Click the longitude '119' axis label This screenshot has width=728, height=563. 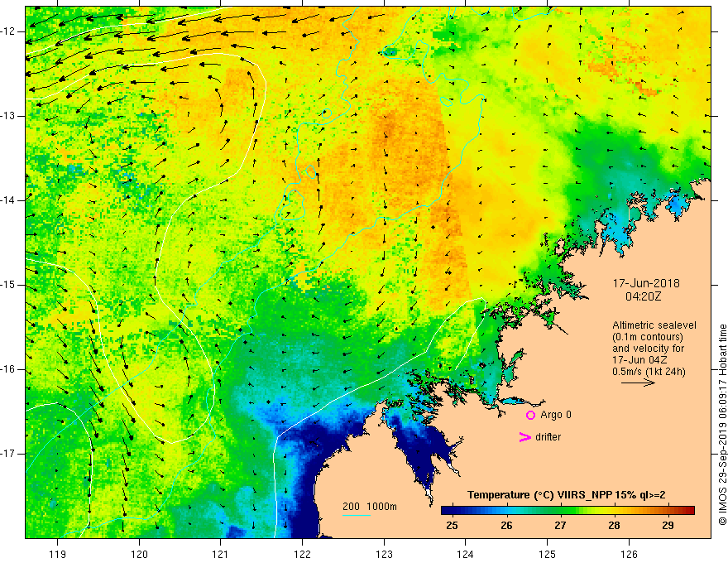58,554
